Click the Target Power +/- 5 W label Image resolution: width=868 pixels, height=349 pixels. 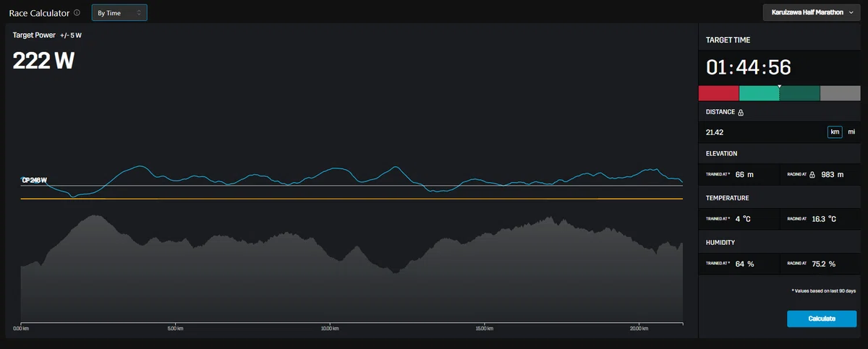[47, 35]
